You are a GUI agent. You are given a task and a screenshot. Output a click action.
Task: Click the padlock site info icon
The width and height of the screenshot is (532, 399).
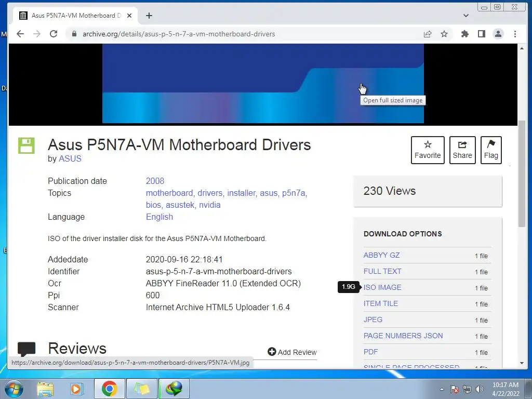74,34
